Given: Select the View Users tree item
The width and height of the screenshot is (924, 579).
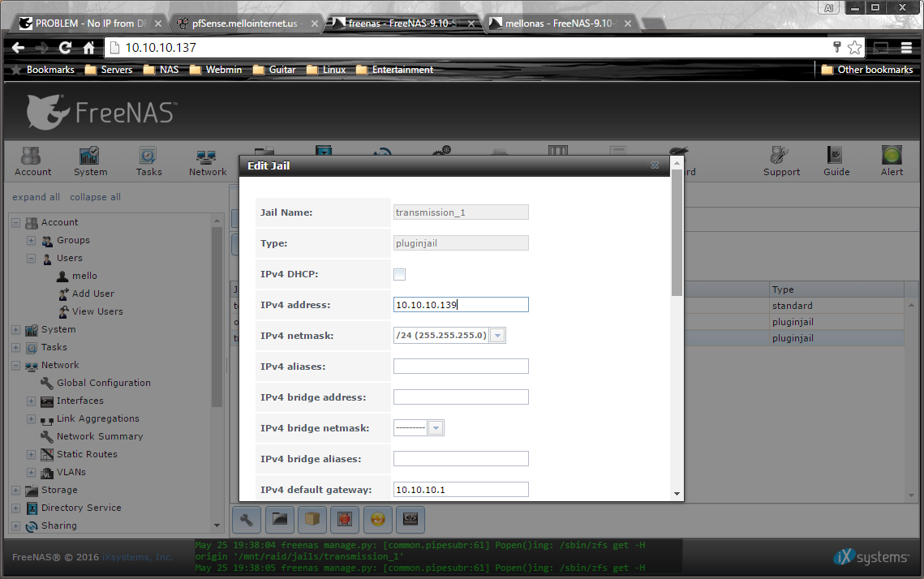Looking at the screenshot, I should [x=97, y=311].
